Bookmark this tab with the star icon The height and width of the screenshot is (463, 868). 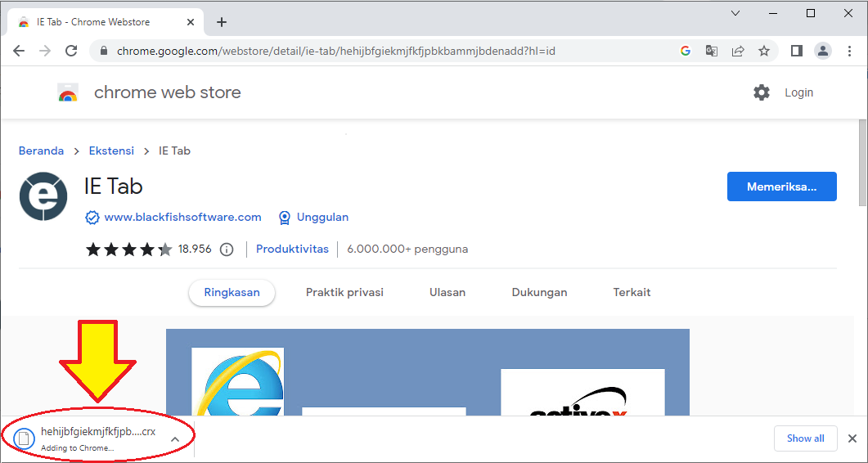click(x=764, y=51)
